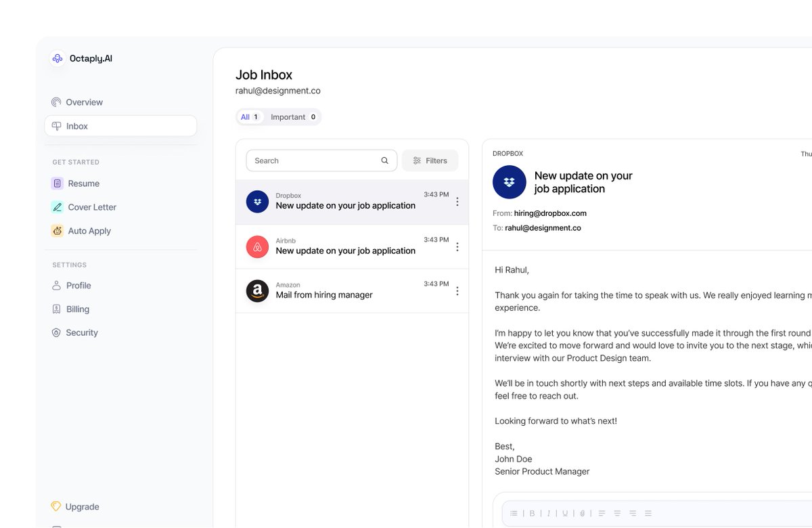
Task: Click the attachment paperclip icon
Action: (x=582, y=513)
